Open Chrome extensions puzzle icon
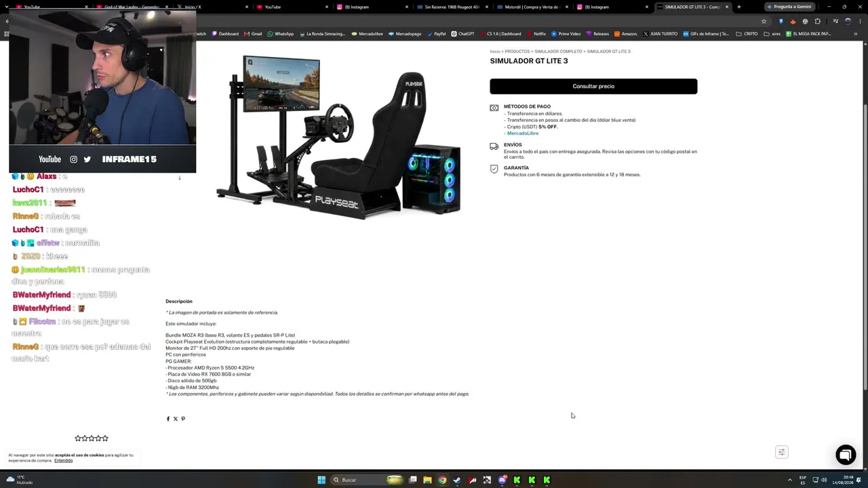Viewport: 868px width, 488px height. [818, 21]
